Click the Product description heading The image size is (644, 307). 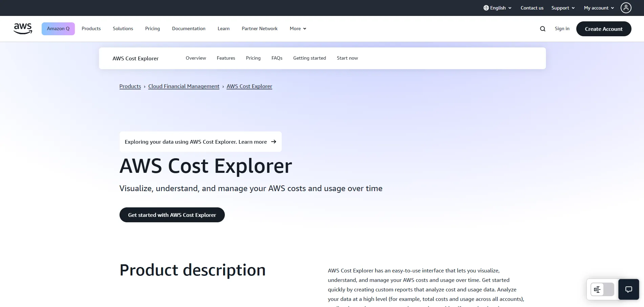(x=192, y=270)
